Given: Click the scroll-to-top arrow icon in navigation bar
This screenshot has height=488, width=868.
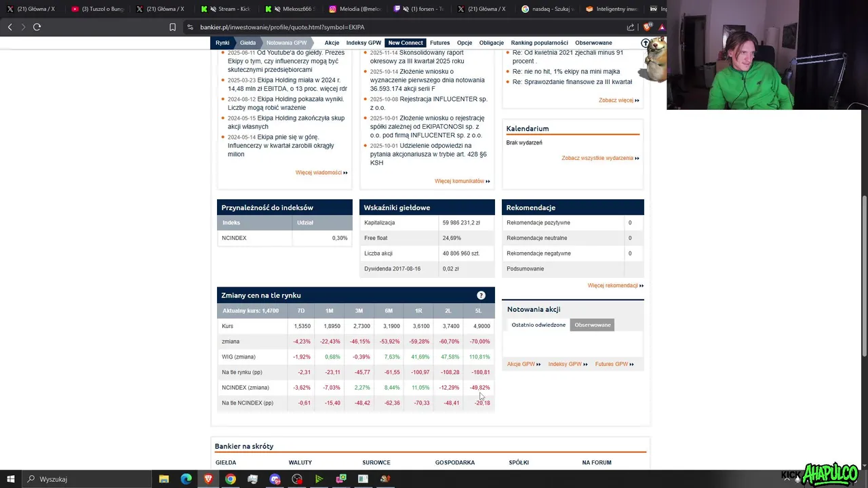Looking at the screenshot, I should coord(645,43).
